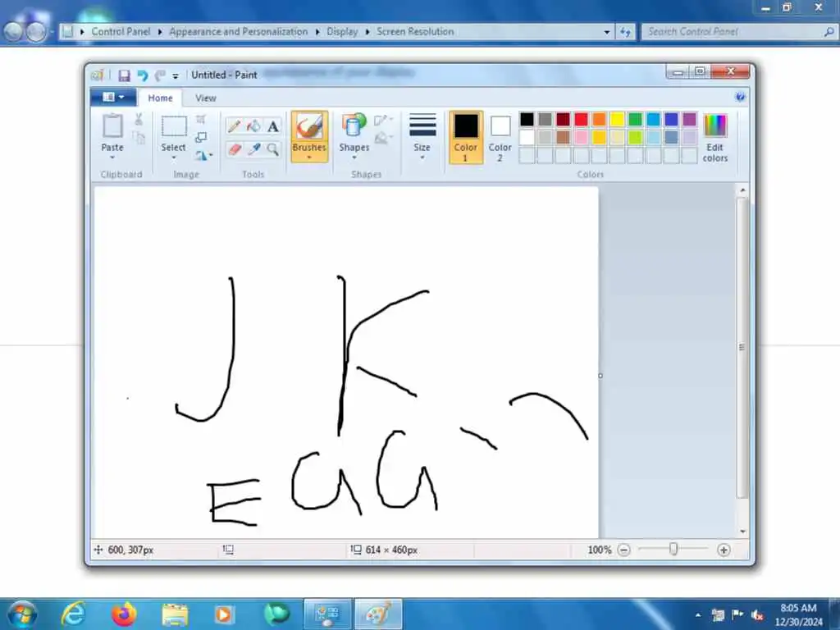Click Save icon in Paint title bar
Screen dimensions: 840x630
pyautogui.click(x=124, y=75)
